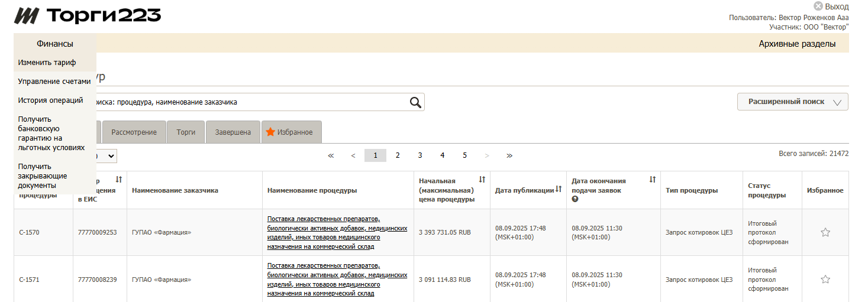
Task: Open the Финансы menu
Action: (55, 44)
